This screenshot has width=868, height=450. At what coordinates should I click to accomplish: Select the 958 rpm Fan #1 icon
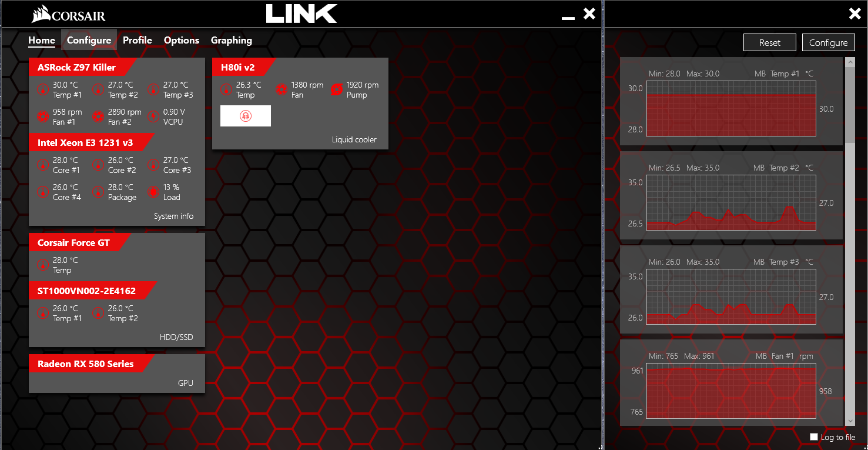[43, 116]
